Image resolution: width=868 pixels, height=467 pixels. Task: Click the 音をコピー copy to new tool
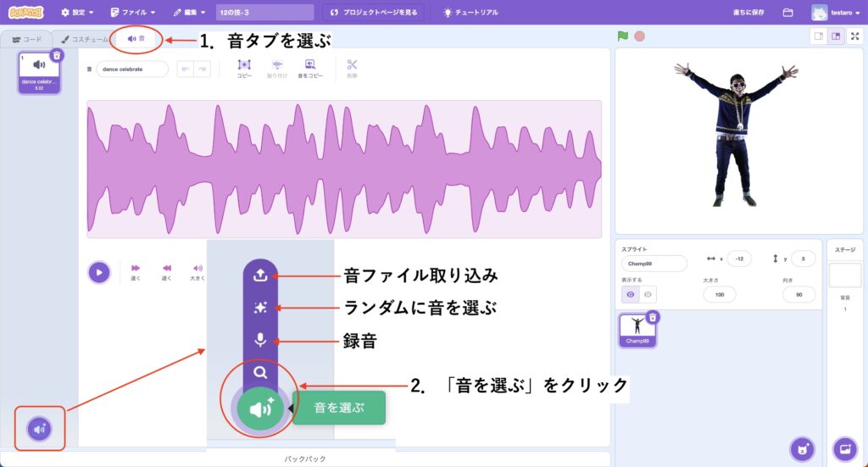point(310,69)
